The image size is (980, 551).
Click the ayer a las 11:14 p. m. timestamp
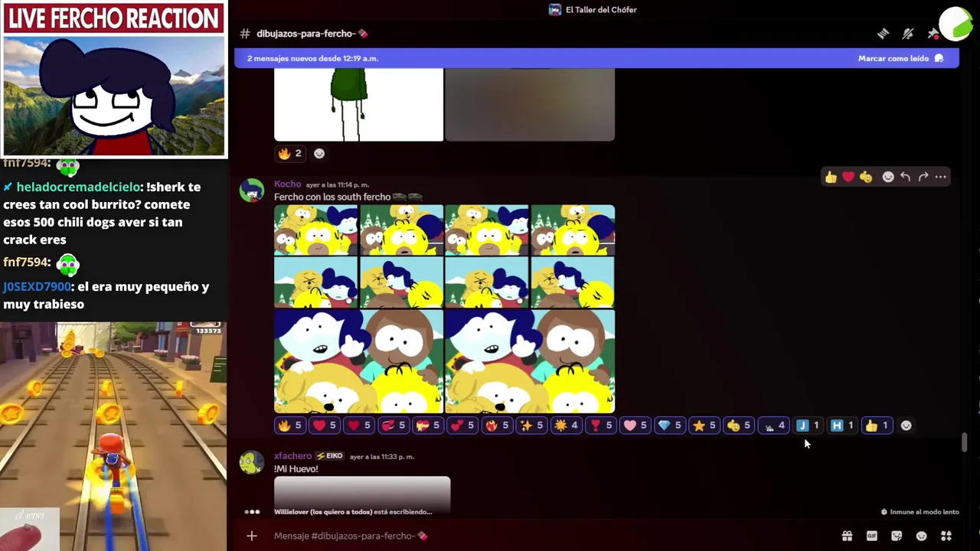337,184
